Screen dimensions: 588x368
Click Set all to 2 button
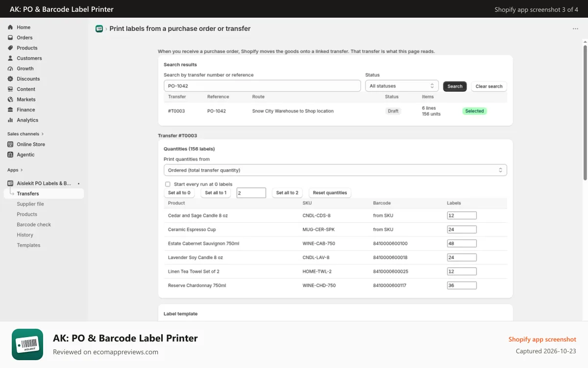click(x=287, y=193)
